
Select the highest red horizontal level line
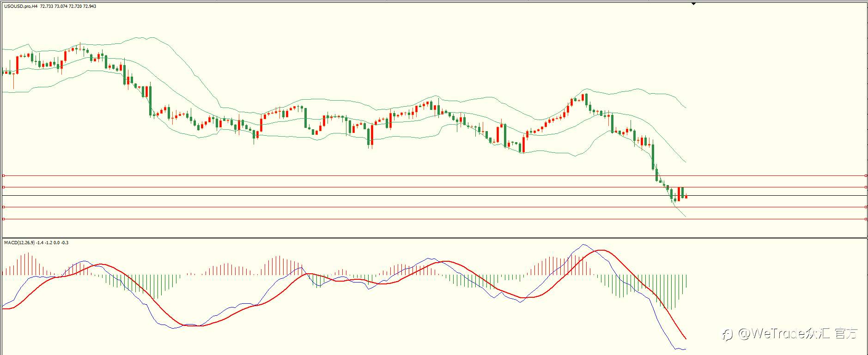coord(434,176)
